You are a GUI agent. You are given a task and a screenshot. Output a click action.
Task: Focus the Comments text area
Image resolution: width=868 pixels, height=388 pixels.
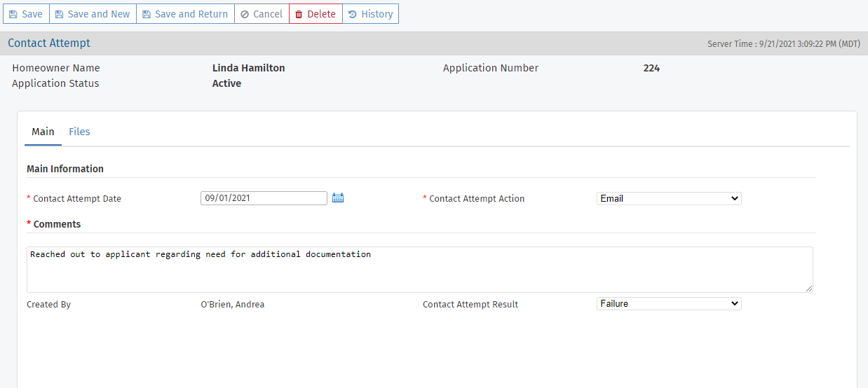click(x=419, y=270)
